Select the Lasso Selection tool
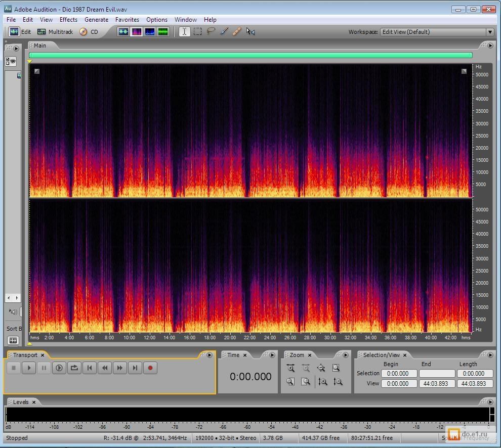Viewport: 501px width, 448px height. [211, 32]
